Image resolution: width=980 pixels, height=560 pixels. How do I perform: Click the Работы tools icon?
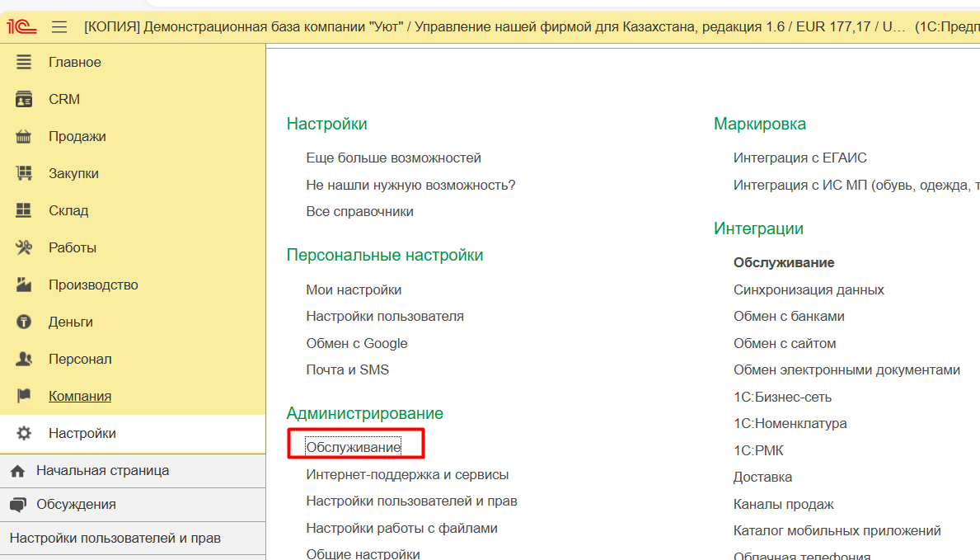24,247
